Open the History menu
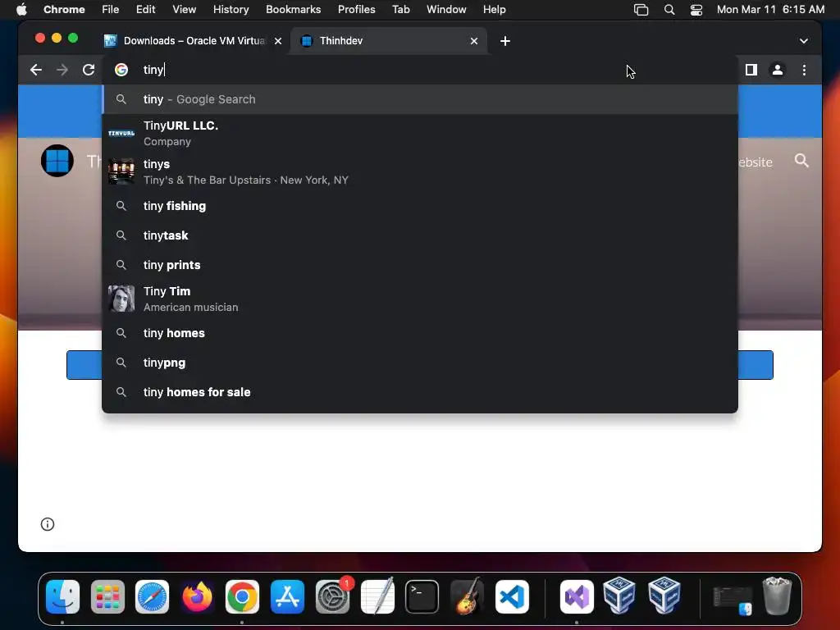Image resolution: width=840 pixels, height=630 pixels. 231,9
